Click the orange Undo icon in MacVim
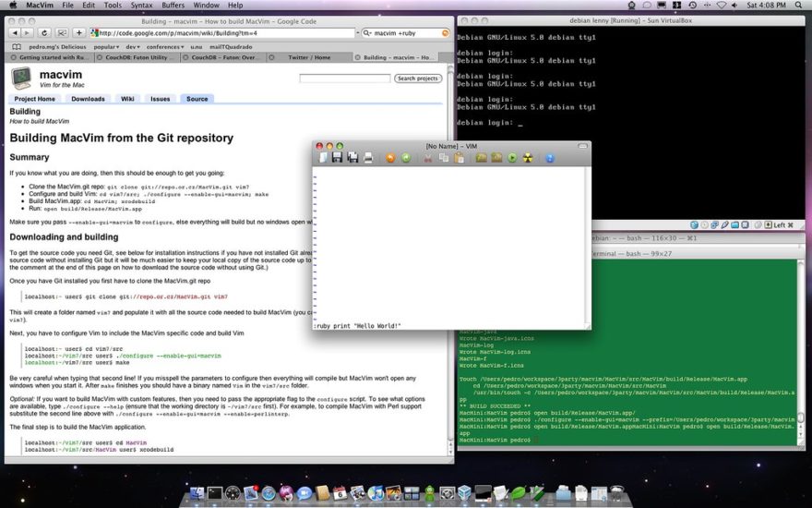 click(390, 158)
